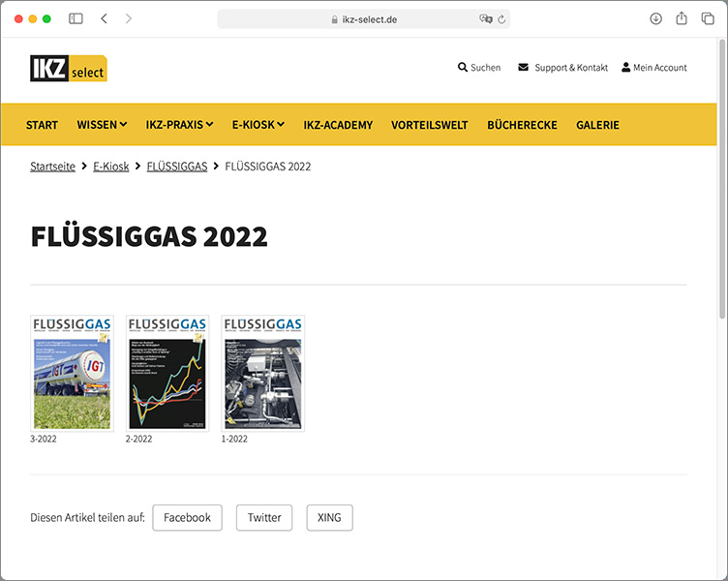Viewport: 728px width, 581px height.
Task: Toggle the Safari sidebar
Action: (x=76, y=18)
